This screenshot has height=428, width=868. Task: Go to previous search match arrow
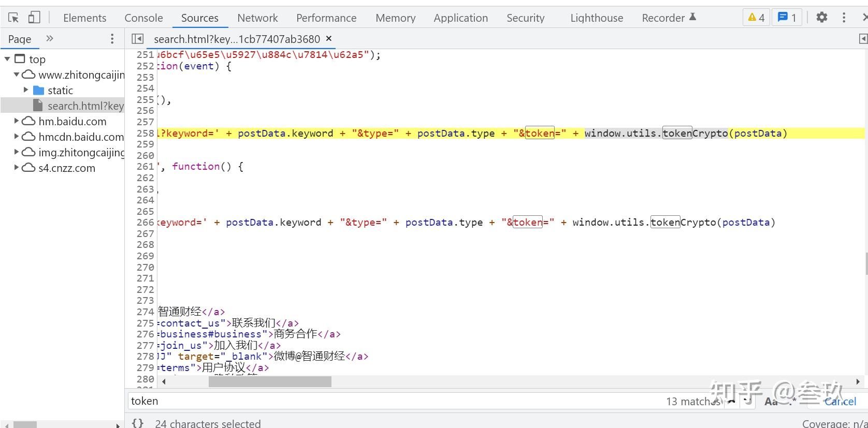732,401
